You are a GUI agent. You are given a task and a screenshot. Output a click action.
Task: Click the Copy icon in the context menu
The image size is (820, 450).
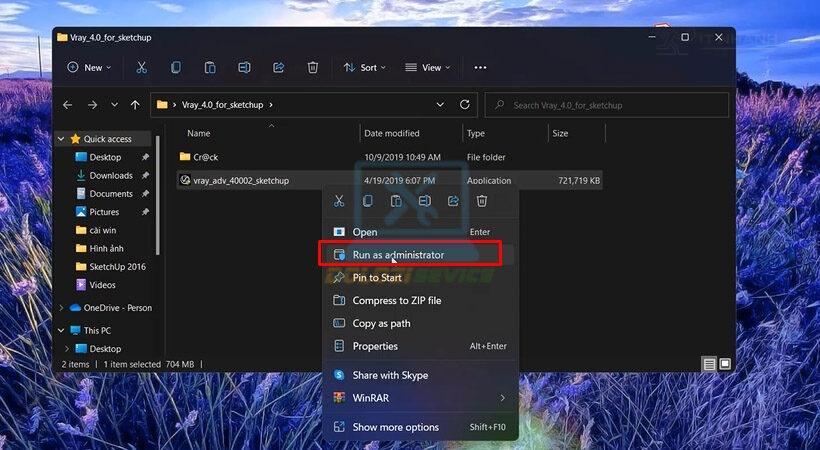[368, 201]
